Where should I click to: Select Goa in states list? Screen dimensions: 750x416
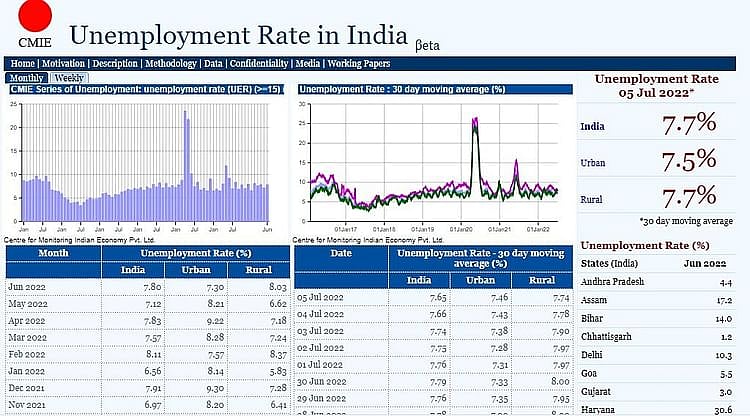coord(588,373)
